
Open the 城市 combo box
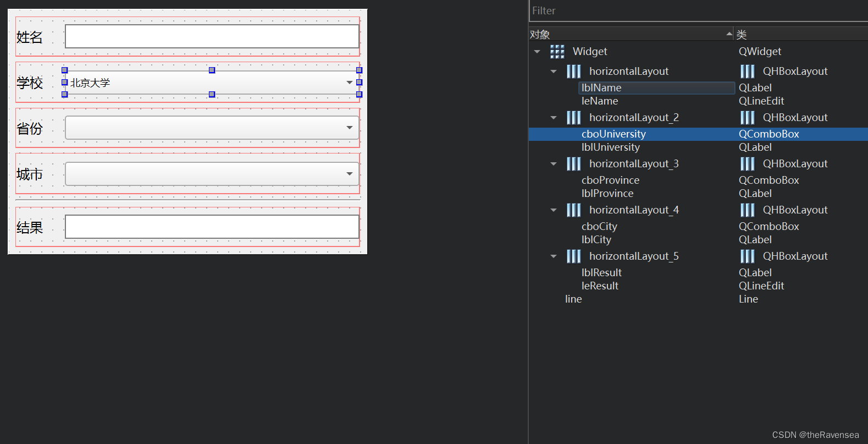tap(212, 174)
